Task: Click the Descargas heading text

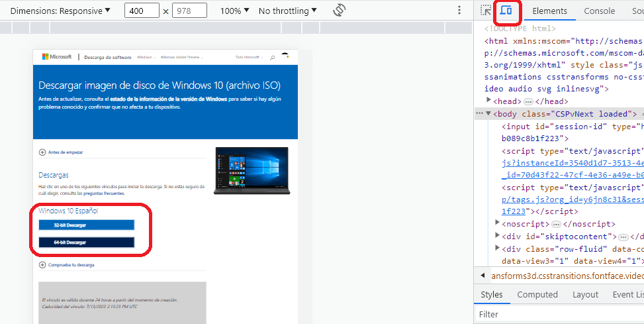Action: (54, 175)
